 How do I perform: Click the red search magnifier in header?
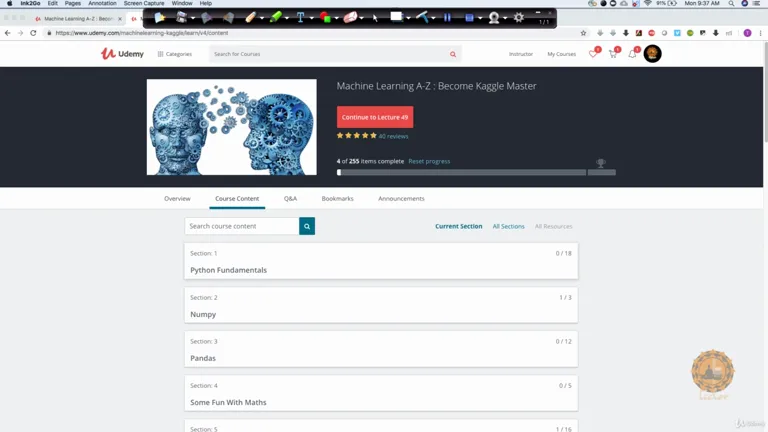[x=453, y=54]
